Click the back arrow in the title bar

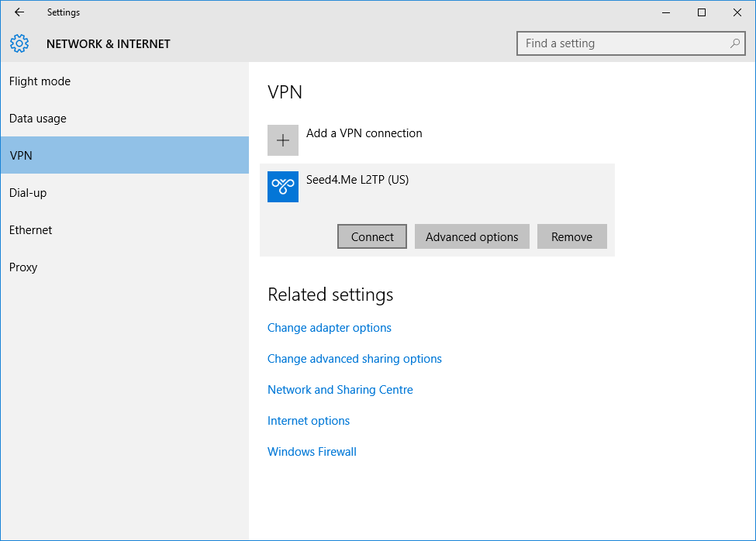[x=19, y=12]
